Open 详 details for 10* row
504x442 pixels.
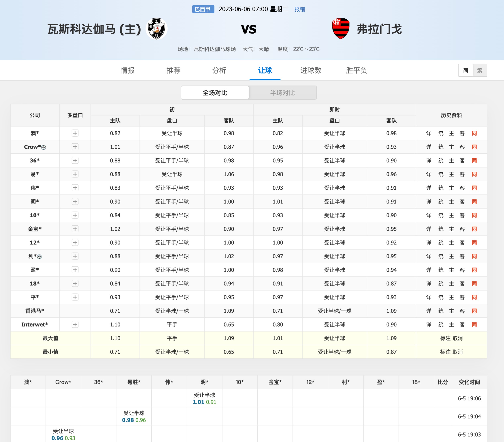point(429,215)
